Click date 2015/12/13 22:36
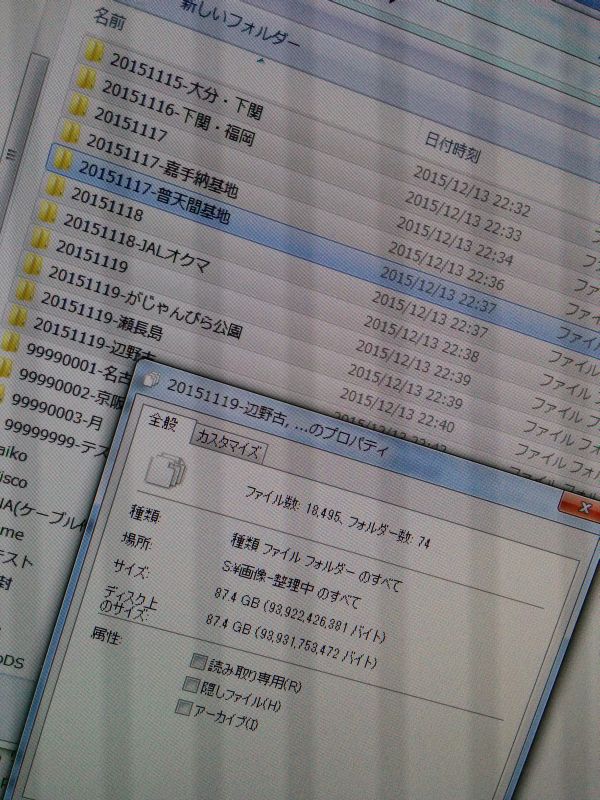 (446, 266)
